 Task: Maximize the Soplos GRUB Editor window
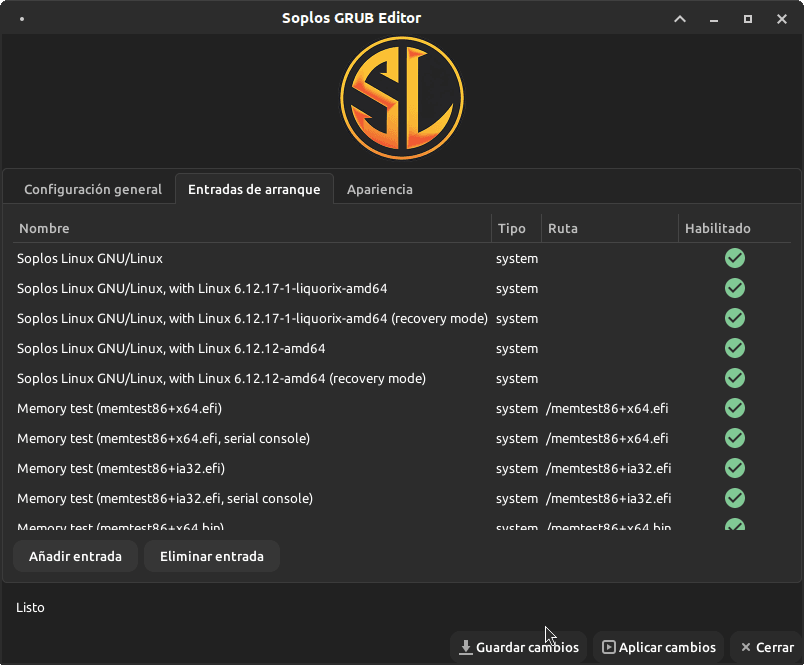coord(748,19)
